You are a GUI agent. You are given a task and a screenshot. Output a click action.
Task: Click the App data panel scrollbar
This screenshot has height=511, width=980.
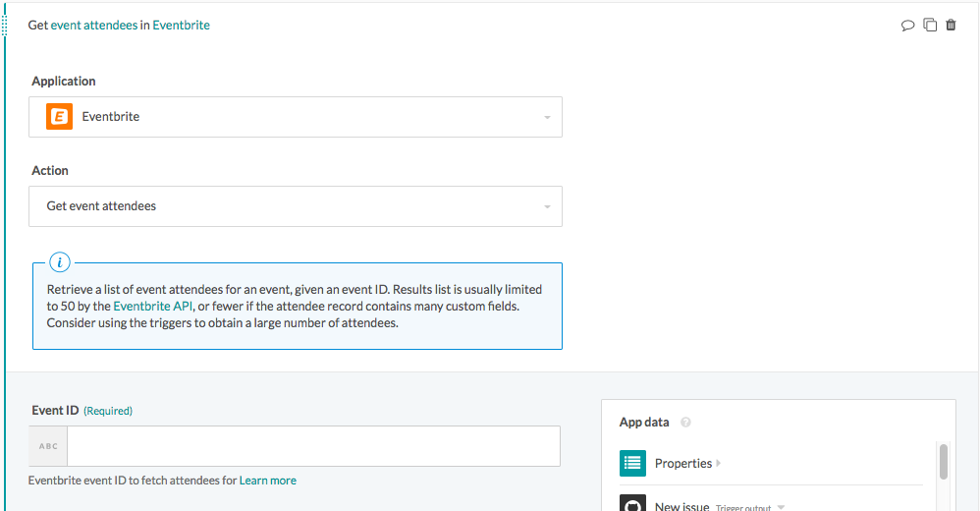944,462
